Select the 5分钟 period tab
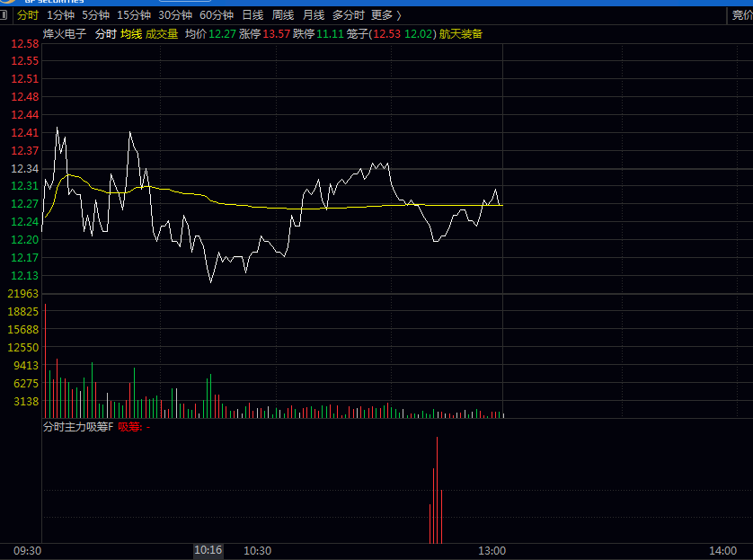The width and height of the screenshot is (753, 560). pyautogui.click(x=95, y=15)
